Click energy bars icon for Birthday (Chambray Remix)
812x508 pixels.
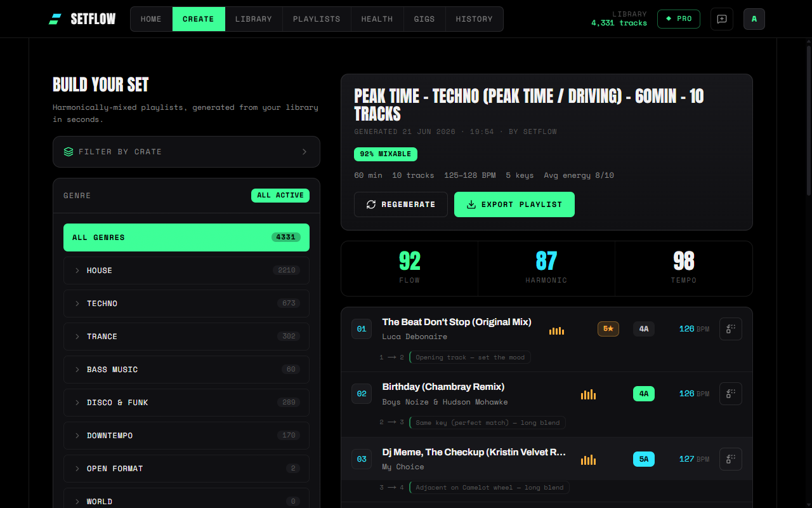point(589,394)
